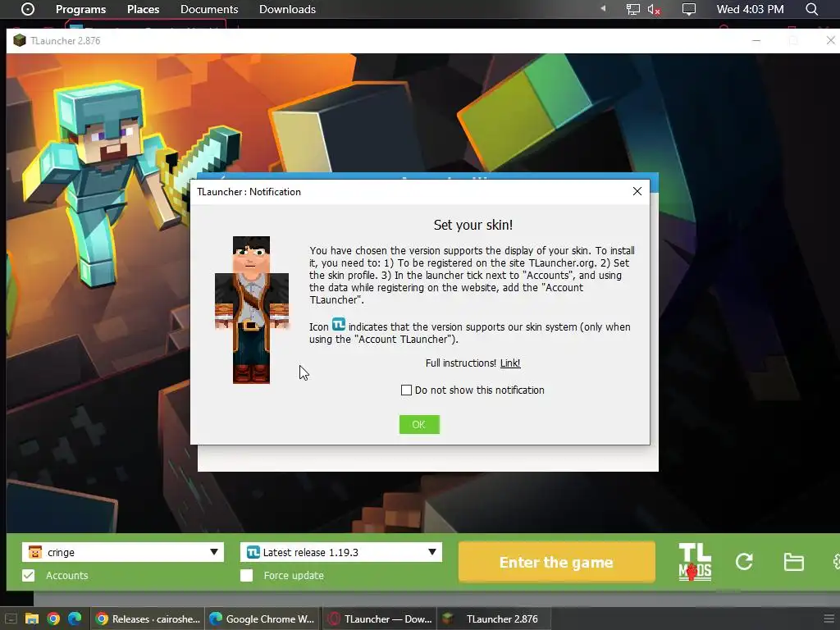Launch File Explorer from taskbar
The height and width of the screenshot is (630, 840).
[32, 619]
